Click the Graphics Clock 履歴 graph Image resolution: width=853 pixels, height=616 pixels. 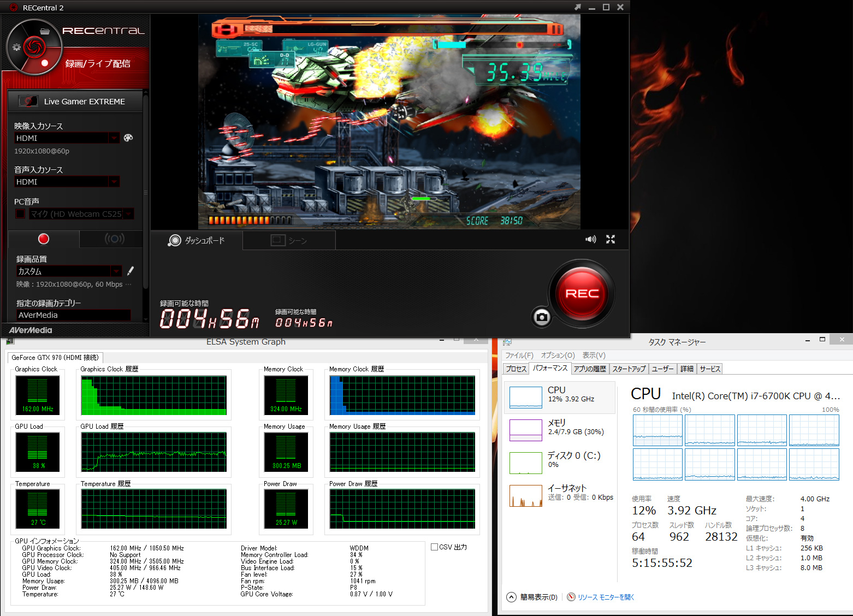click(x=154, y=395)
